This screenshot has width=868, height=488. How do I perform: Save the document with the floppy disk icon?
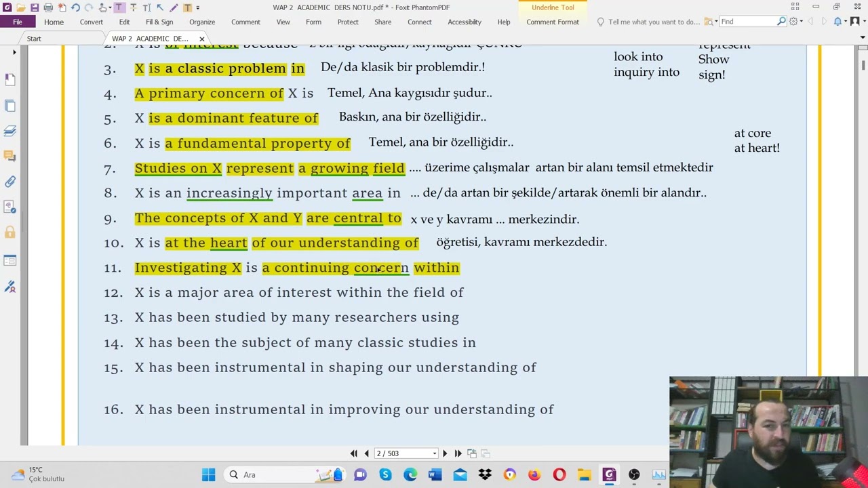pos(35,7)
